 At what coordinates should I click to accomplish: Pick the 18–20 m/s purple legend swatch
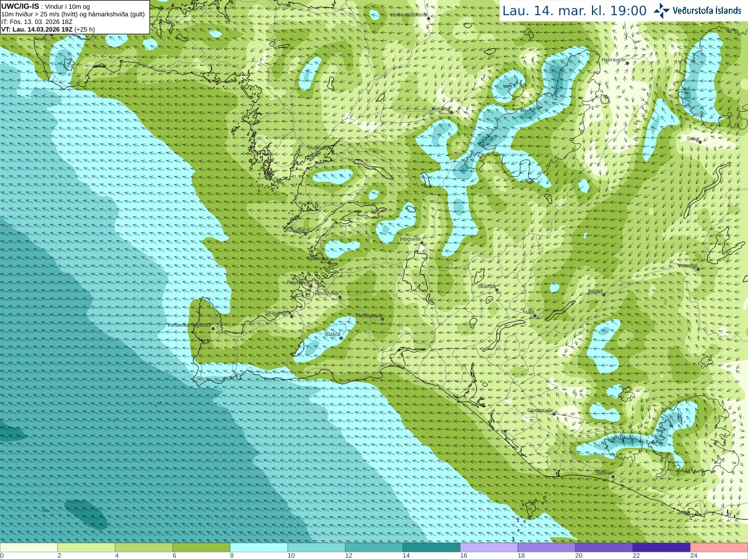pos(546,548)
